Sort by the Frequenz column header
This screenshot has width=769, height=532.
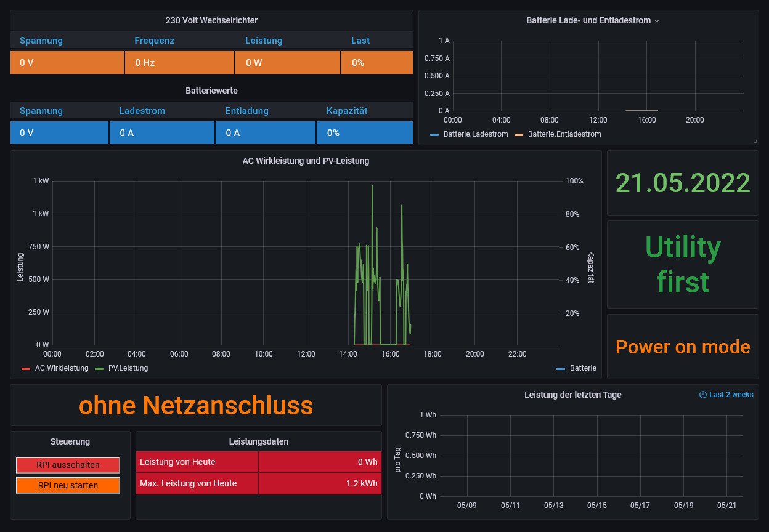point(155,41)
